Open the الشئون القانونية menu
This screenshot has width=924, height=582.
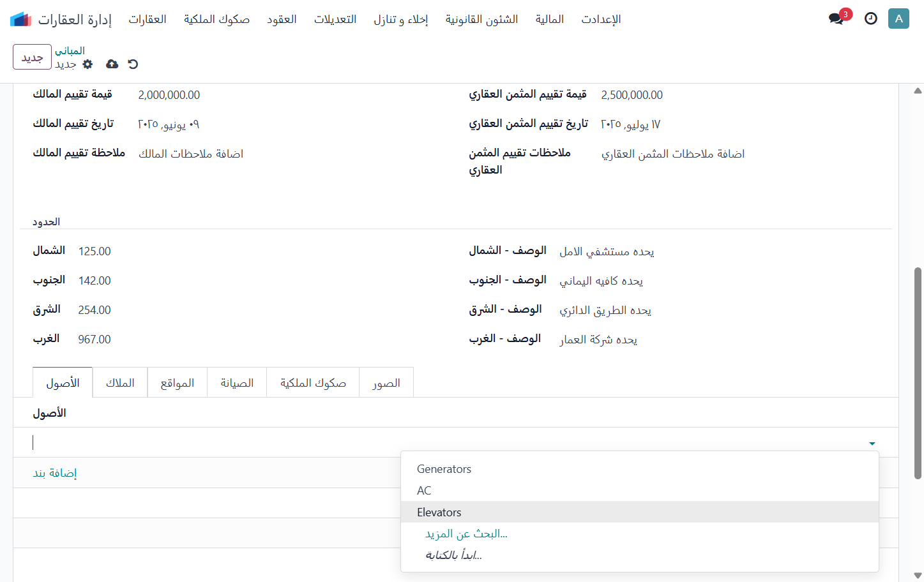pyautogui.click(x=482, y=19)
